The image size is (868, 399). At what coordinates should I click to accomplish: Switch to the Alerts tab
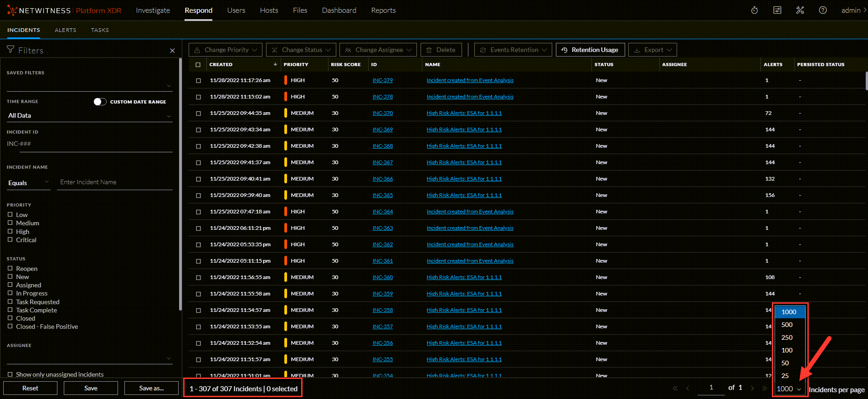pos(65,30)
